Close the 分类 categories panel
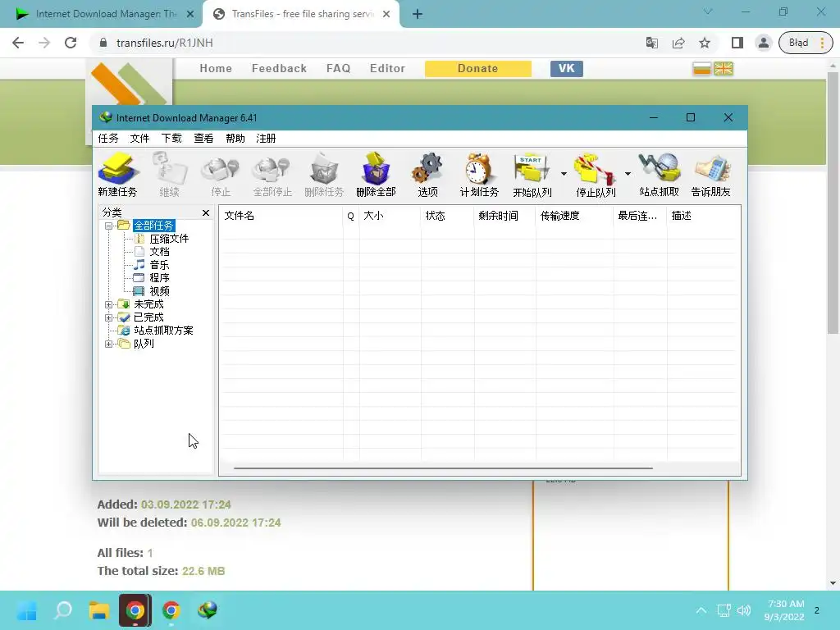The width and height of the screenshot is (840, 630). click(206, 212)
